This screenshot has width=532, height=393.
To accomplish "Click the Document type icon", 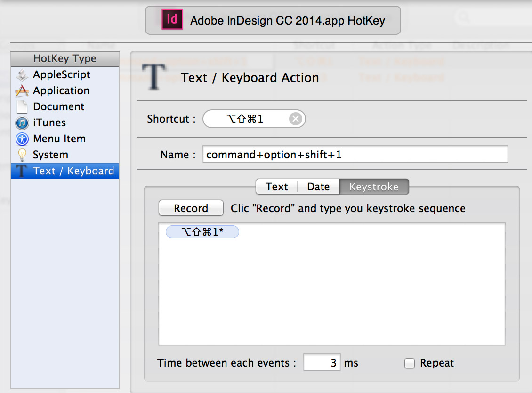I will pyautogui.click(x=22, y=106).
